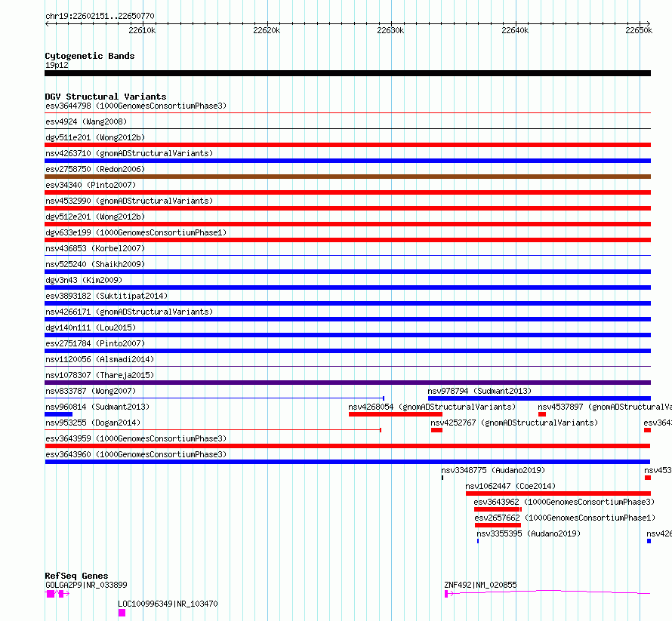
Task: Click the nsv4263710 gnomAD variant label
Action: [x=129, y=153]
